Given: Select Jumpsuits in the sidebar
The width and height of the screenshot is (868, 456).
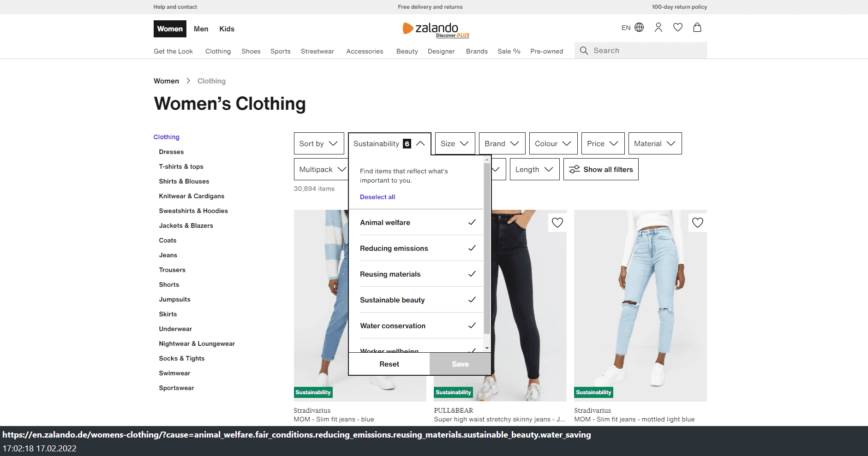Looking at the screenshot, I should [x=174, y=299].
